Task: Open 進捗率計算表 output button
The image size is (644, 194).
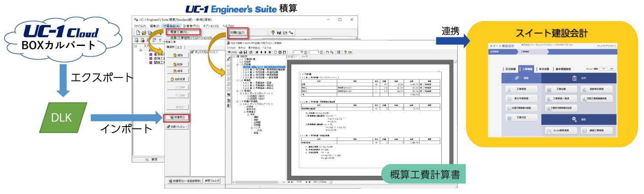Action: click(x=597, y=90)
